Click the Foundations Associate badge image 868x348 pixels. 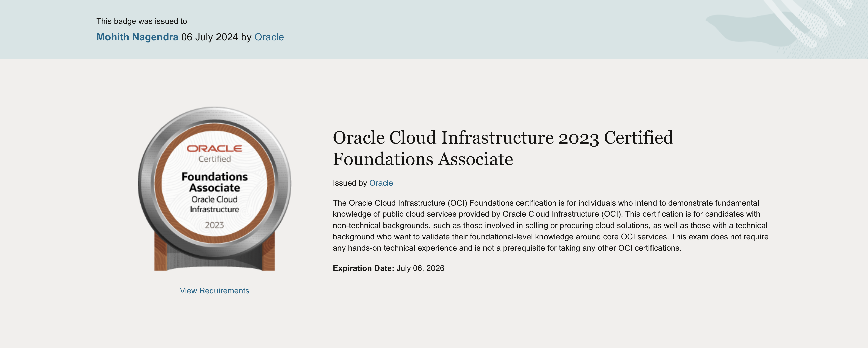click(214, 189)
